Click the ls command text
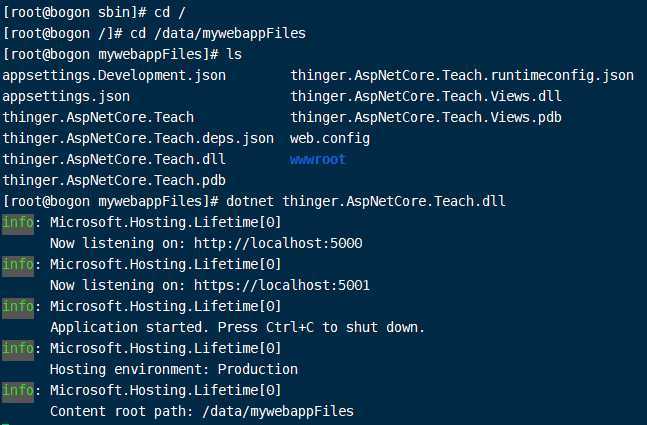Image resolution: width=647 pixels, height=425 pixels. tap(234, 54)
